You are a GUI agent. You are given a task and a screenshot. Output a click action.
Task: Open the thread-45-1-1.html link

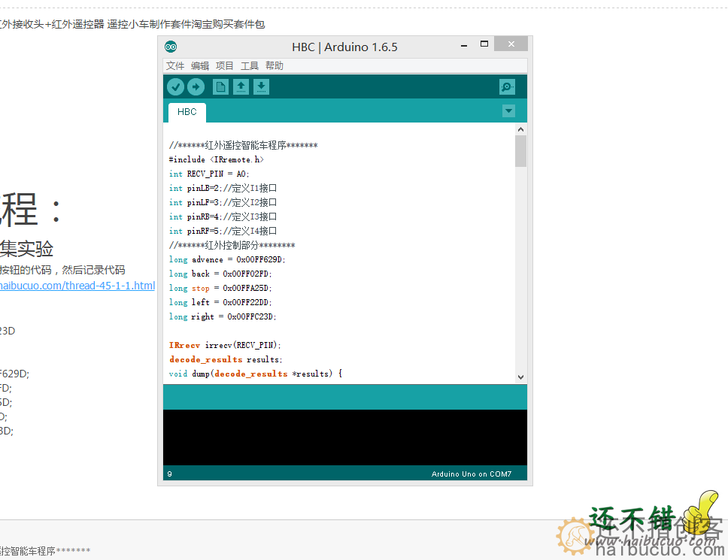(77, 286)
